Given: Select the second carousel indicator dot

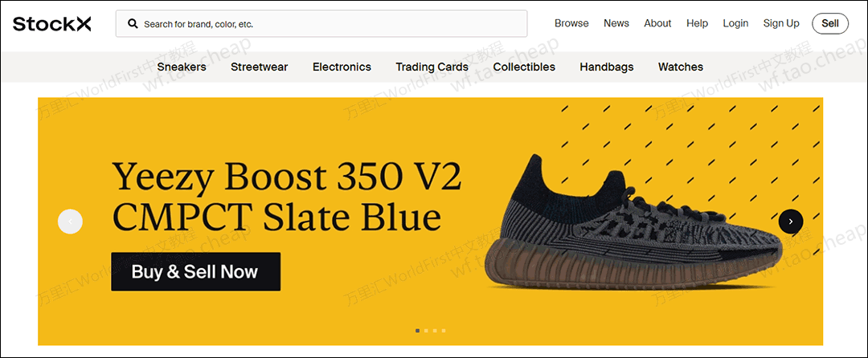Looking at the screenshot, I should click(x=426, y=331).
